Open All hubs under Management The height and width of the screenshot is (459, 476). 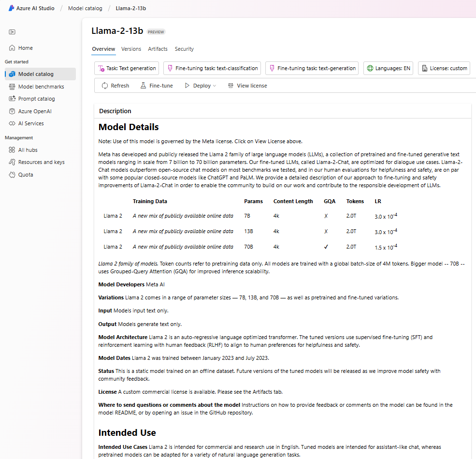[x=28, y=150]
